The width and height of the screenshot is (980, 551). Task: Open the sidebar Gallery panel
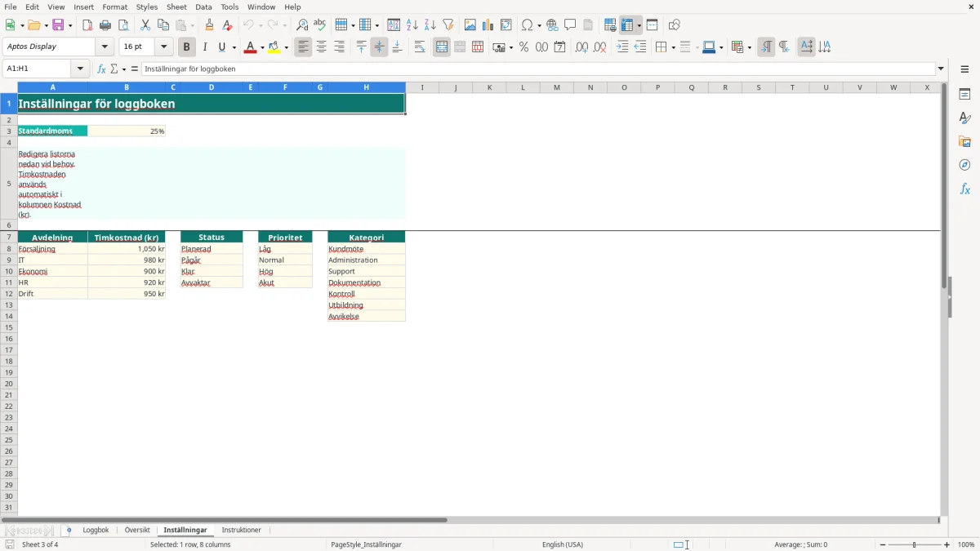click(x=964, y=141)
